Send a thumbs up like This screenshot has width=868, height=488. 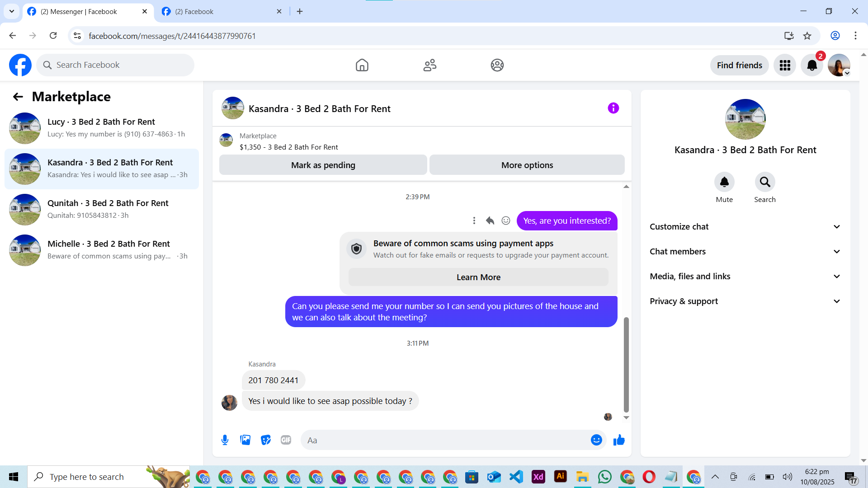619,440
